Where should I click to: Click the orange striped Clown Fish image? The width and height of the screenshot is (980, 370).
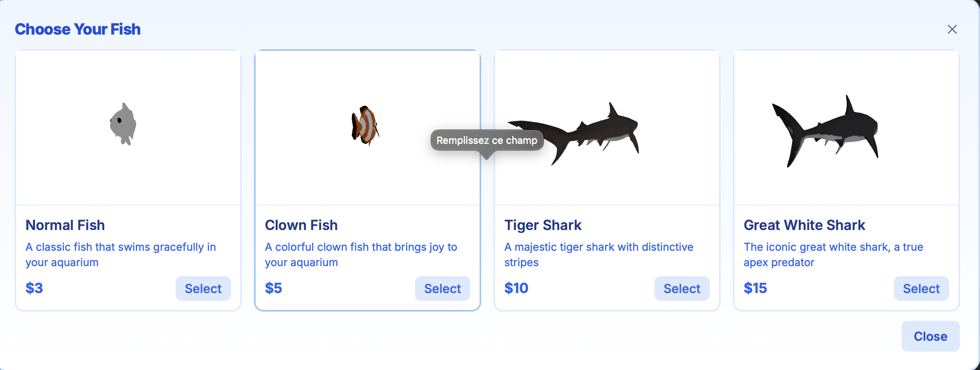point(365,126)
